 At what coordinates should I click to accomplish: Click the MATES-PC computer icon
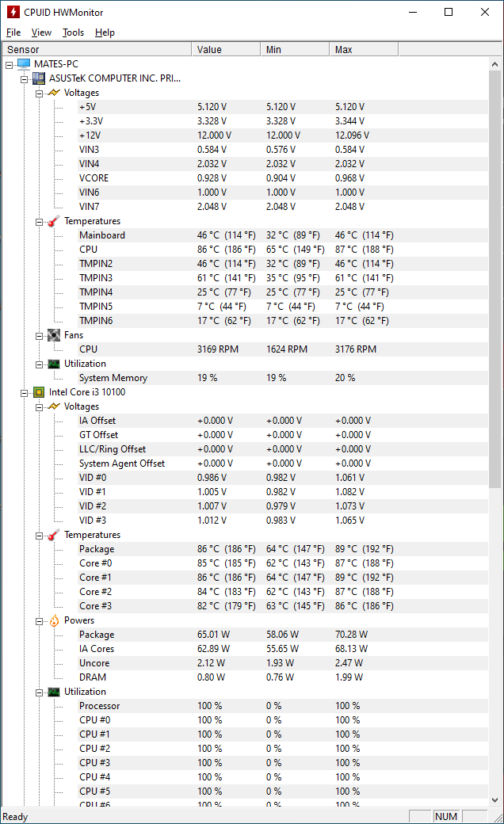(24, 64)
